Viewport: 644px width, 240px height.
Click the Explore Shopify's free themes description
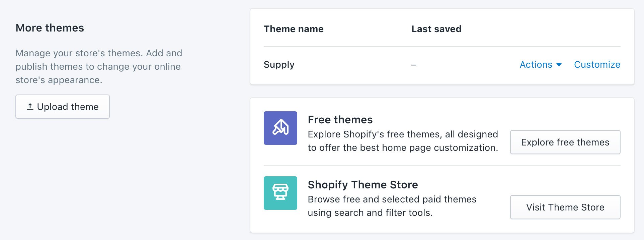coord(403,141)
